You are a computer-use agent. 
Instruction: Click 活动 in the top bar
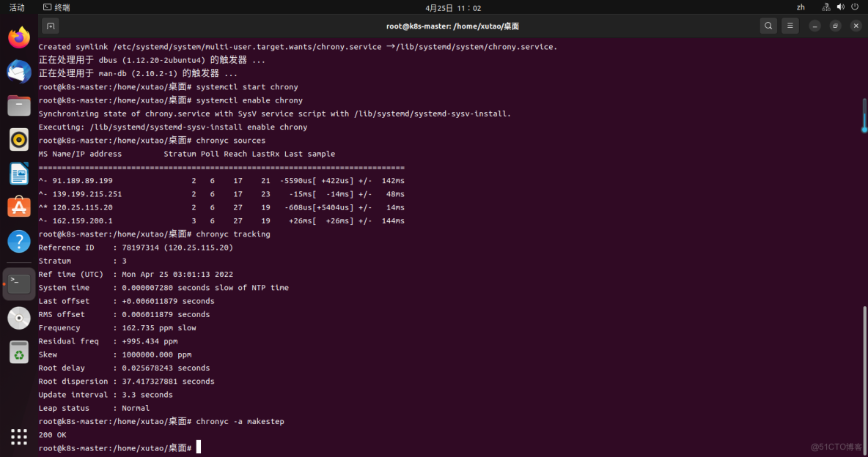tap(17, 7)
